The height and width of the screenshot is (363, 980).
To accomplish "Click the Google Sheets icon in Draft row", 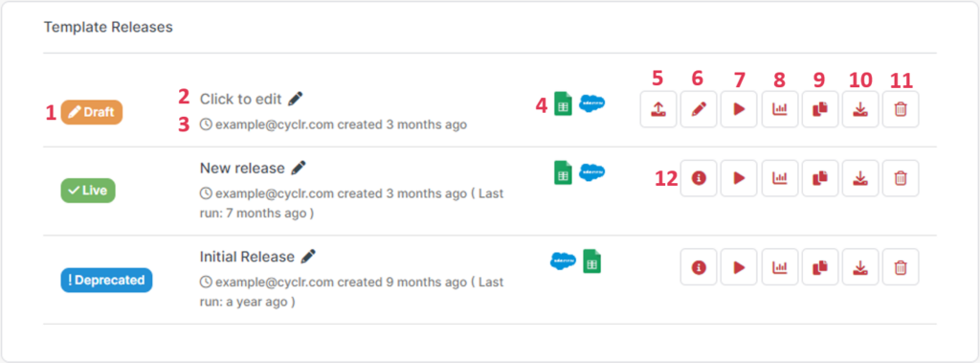I will coord(563,103).
